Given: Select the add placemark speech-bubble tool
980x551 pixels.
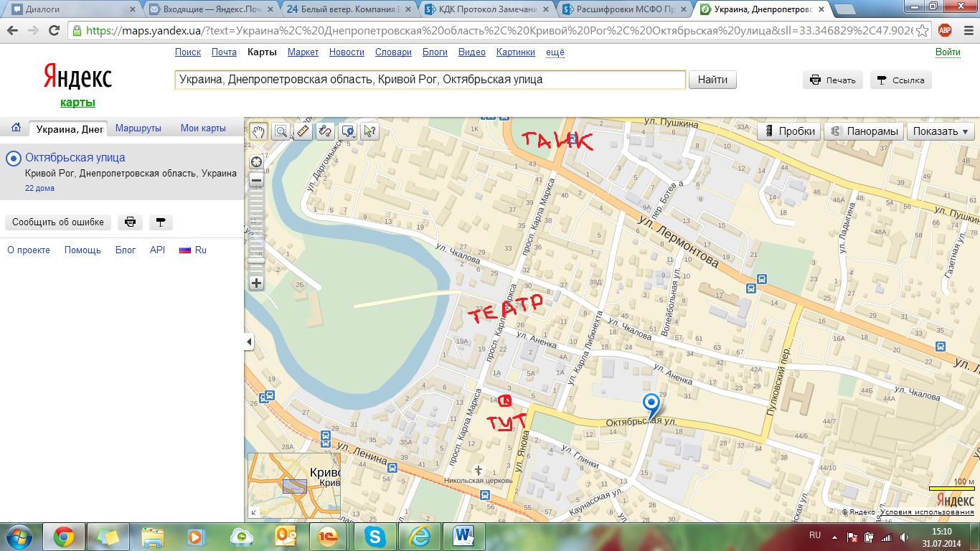Looking at the screenshot, I should [x=347, y=131].
